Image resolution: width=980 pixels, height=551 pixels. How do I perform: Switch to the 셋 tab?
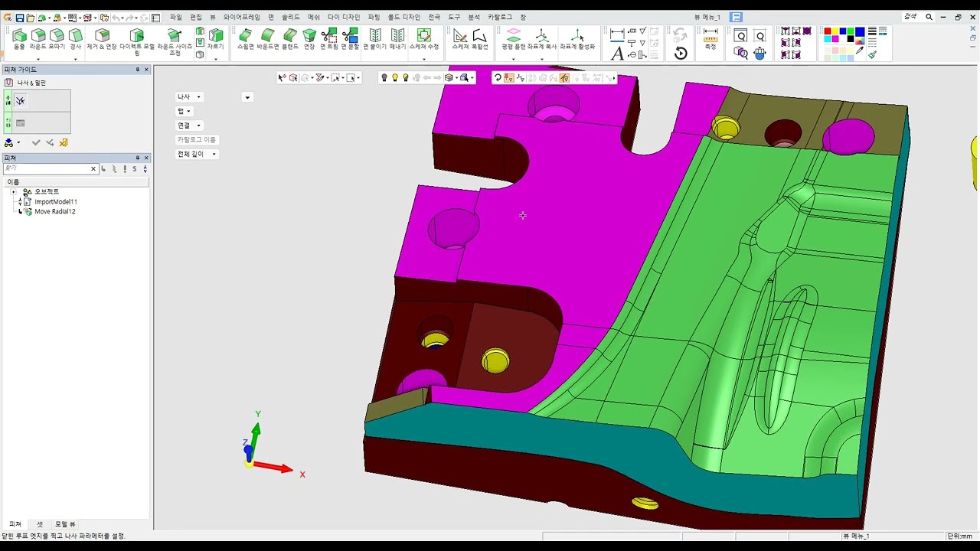pyautogui.click(x=40, y=524)
